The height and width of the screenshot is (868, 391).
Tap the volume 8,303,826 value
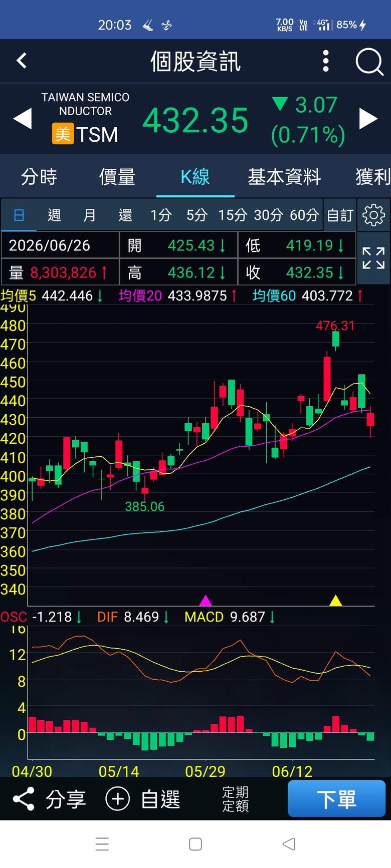(63, 272)
